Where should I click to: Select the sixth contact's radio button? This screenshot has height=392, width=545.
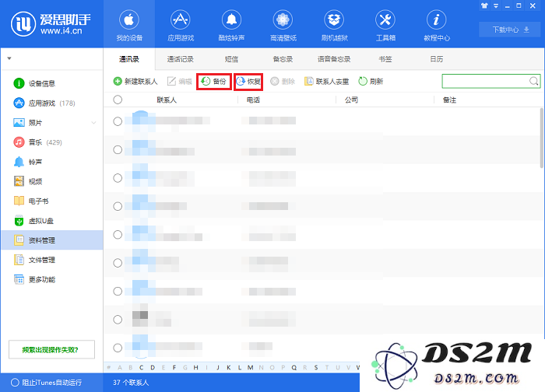tap(118, 263)
